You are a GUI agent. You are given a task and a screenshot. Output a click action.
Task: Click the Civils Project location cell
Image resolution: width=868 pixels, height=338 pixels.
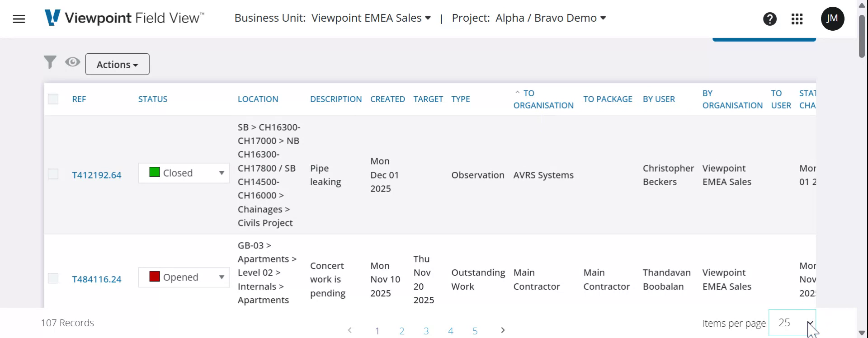pos(269,175)
